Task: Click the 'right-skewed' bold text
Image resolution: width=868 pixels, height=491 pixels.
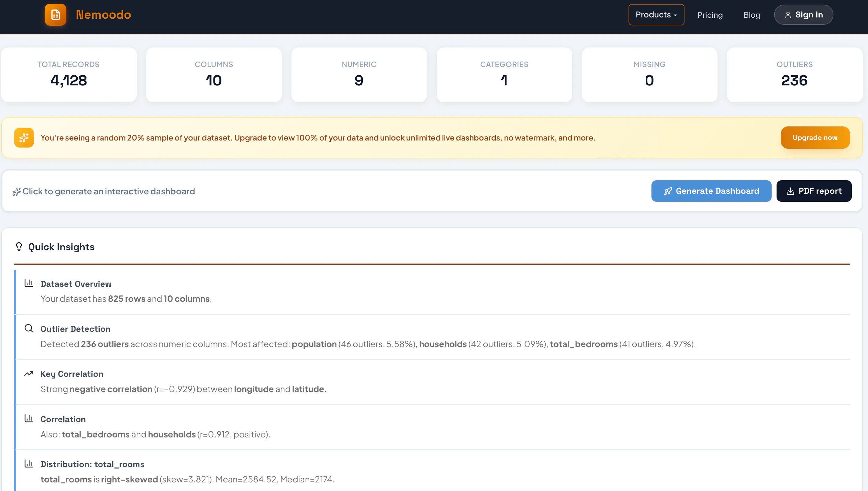Action: tap(129, 479)
